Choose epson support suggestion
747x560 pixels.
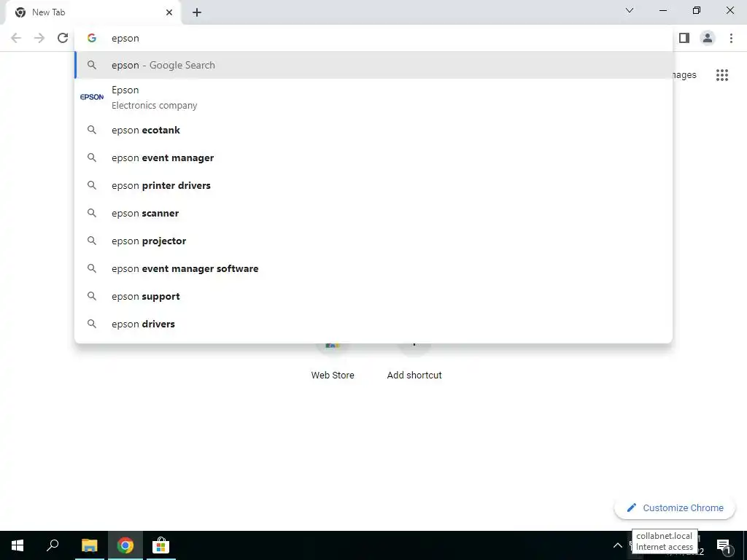pos(373,296)
